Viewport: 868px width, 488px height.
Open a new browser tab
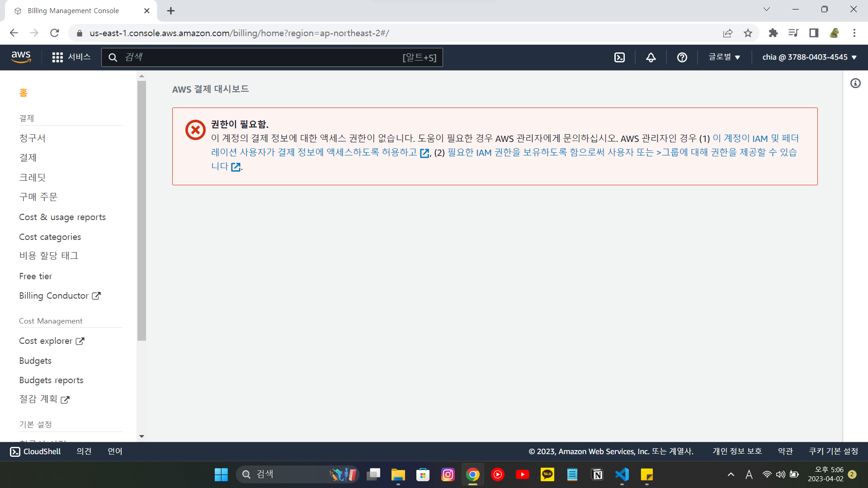click(x=171, y=11)
